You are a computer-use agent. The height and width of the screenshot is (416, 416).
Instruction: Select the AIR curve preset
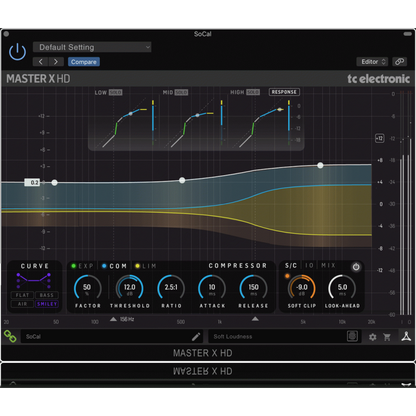pyautogui.click(x=22, y=304)
